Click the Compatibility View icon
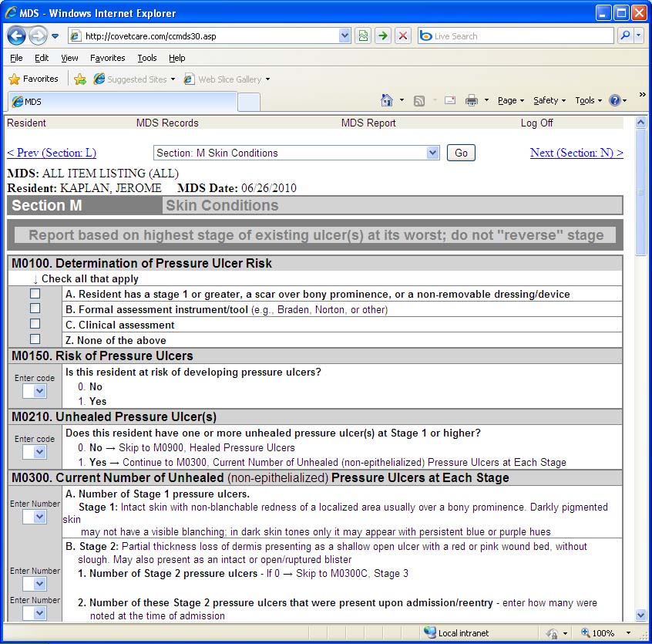The height and width of the screenshot is (644, 652). point(363,35)
